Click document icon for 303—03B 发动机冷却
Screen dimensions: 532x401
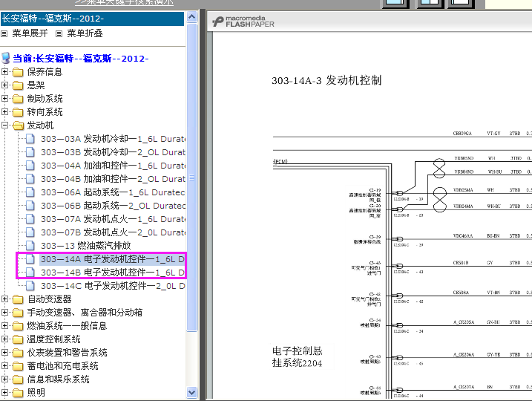[30, 151]
